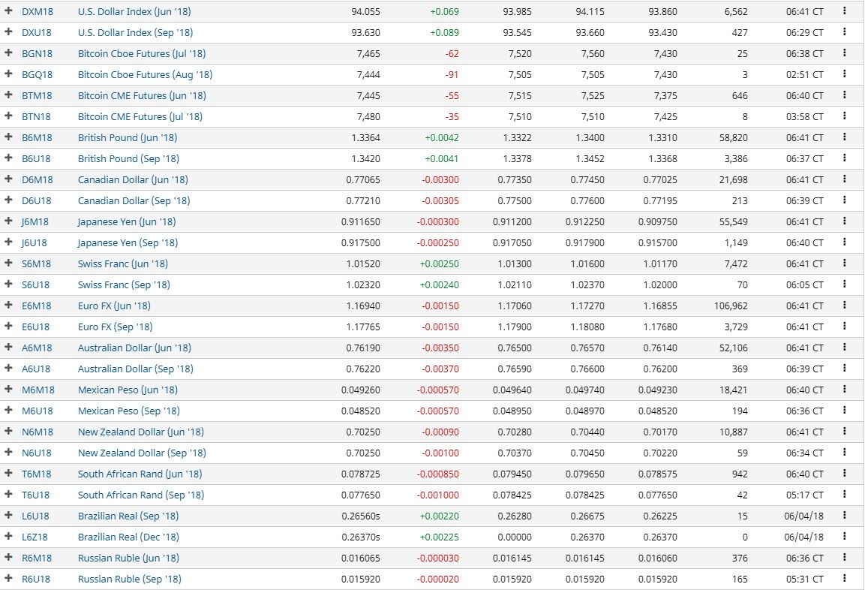Expand the L6U18 row with plus icon
Screen dimensions: 868x590
click(8, 515)
